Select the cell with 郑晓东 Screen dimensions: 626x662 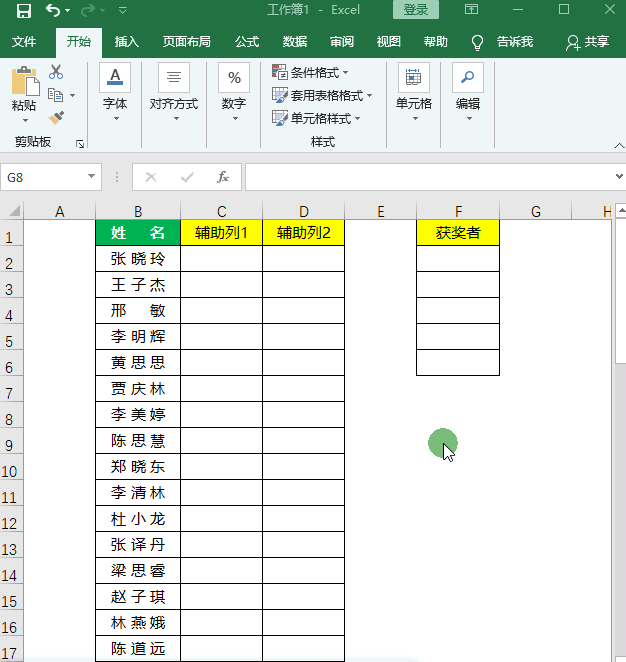click(x=138, y=467)
